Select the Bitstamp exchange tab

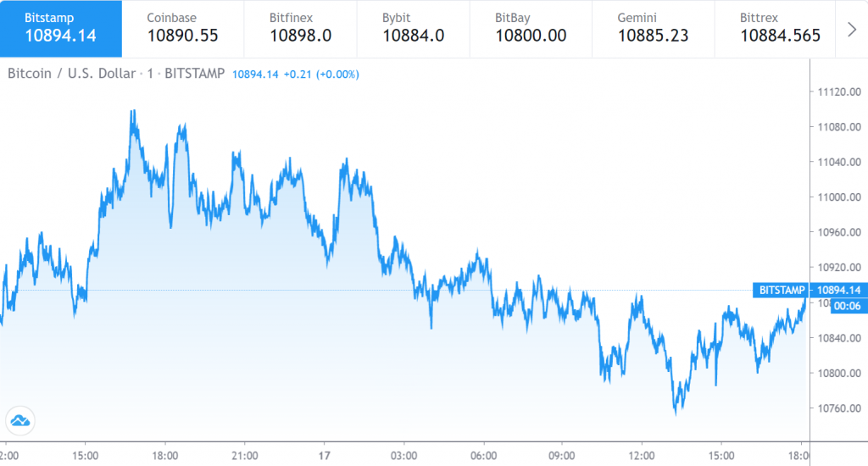point(61,28)
